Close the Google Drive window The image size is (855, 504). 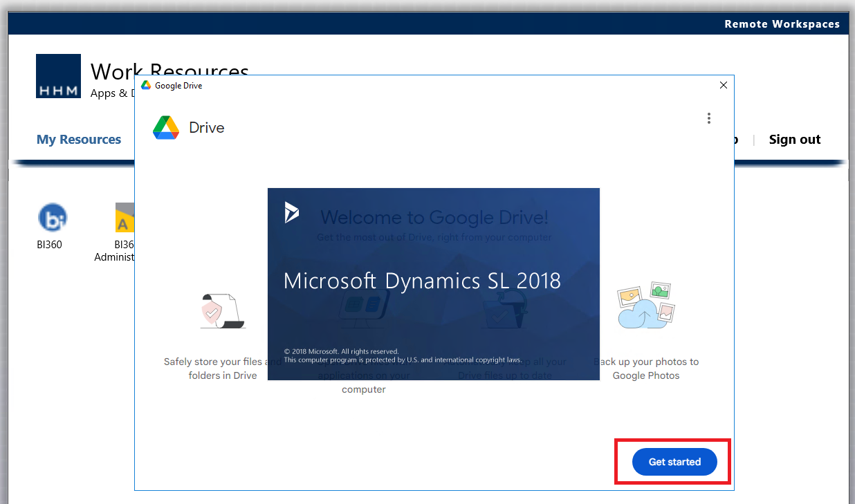[x=724, y=85]
